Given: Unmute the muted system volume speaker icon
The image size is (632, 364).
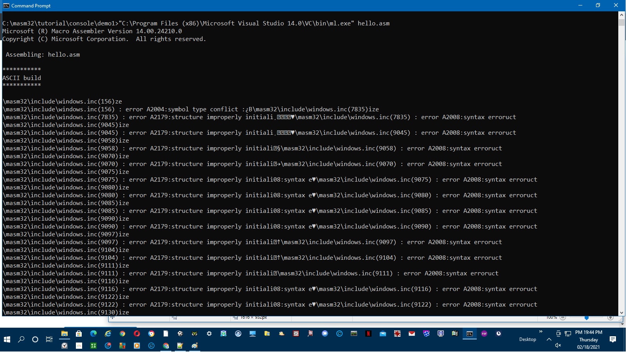Looking at the screenshot, I should (558, 345).
